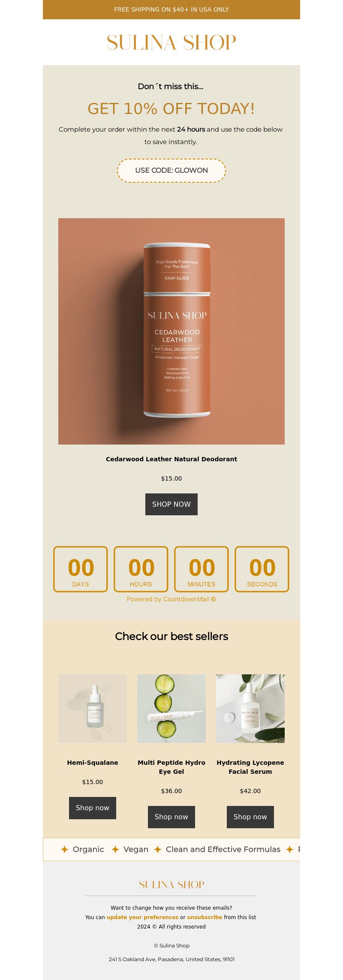Image resolution: width=343 pixels, height=980 pixels.
Task: Click the USE CODE: GLOWON coupon box
Action: point(171,170)
